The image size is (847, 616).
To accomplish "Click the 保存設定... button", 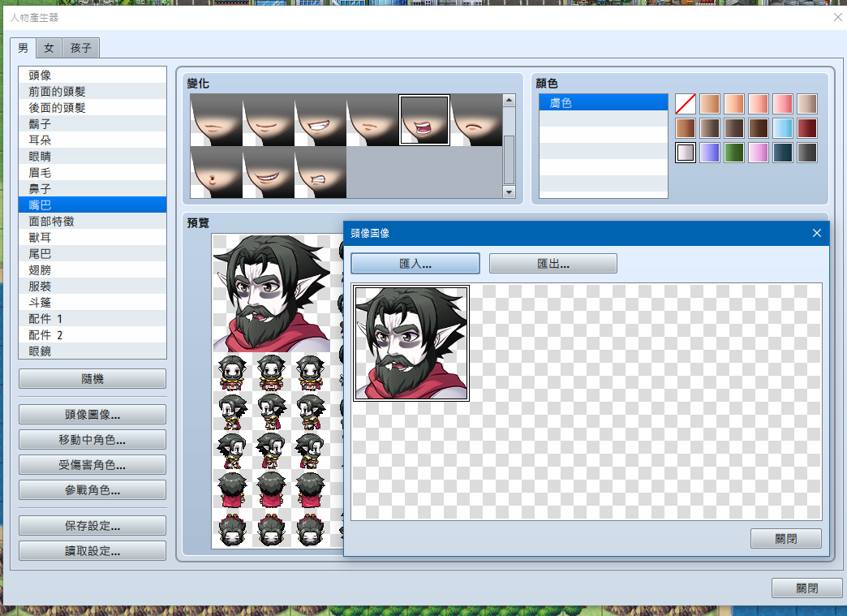I will click(92, 526).
